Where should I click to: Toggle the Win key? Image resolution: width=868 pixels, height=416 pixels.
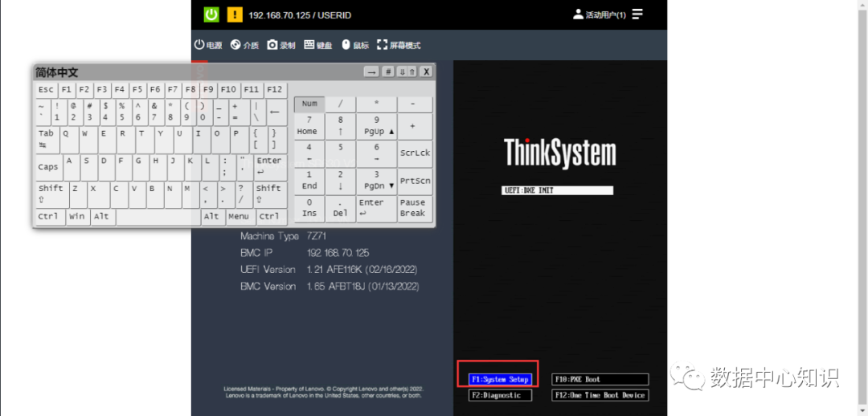coord(78,217)
